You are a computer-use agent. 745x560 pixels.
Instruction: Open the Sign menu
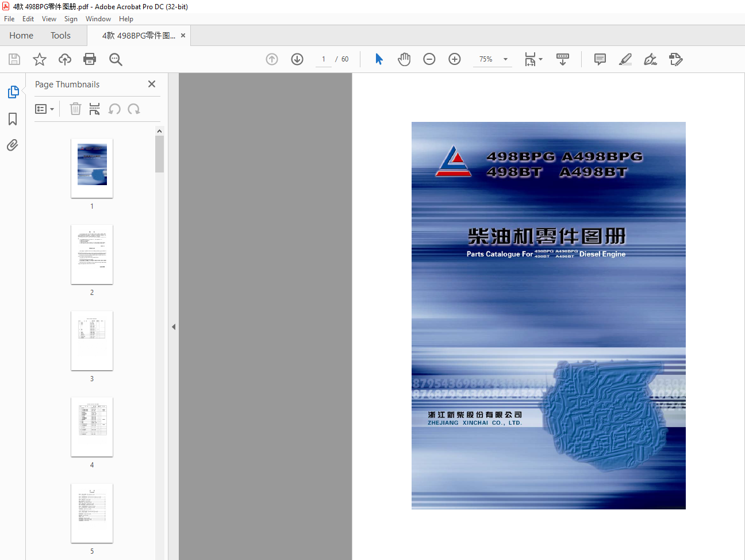(71, 19)
